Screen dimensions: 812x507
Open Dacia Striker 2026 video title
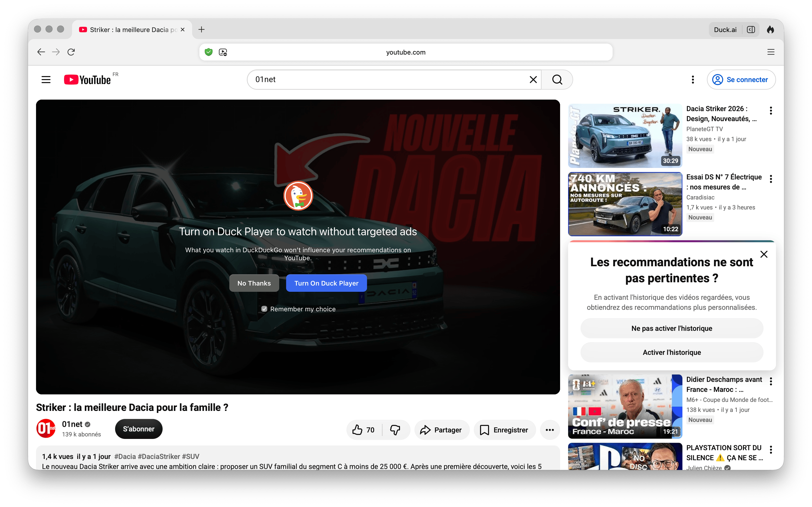click(x=721, y=114)
